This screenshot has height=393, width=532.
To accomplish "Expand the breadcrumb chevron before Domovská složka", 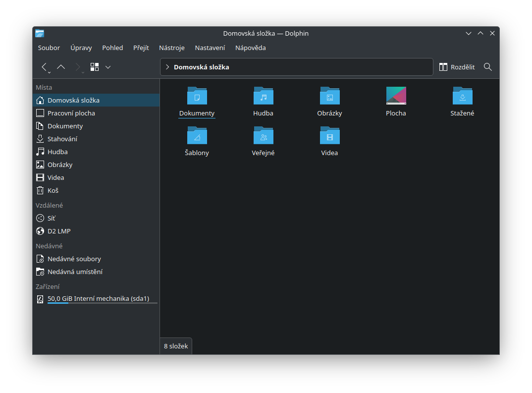I will point(167,67).
